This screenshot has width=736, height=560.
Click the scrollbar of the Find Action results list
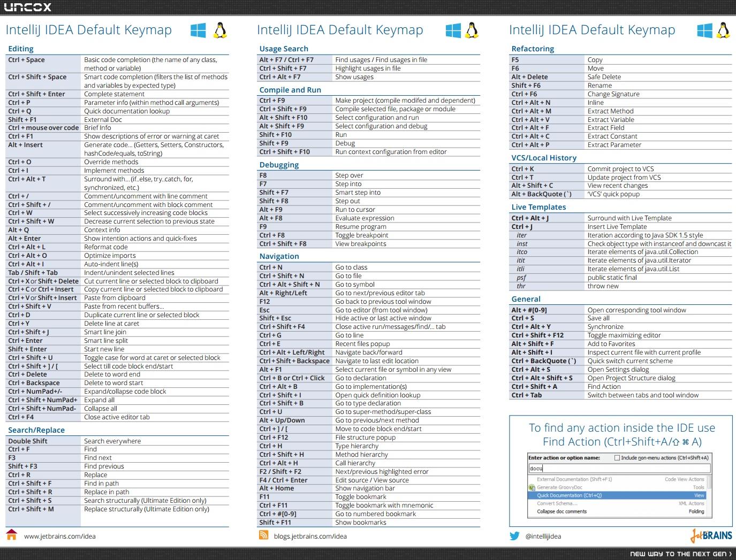click(x=709, y=482)
